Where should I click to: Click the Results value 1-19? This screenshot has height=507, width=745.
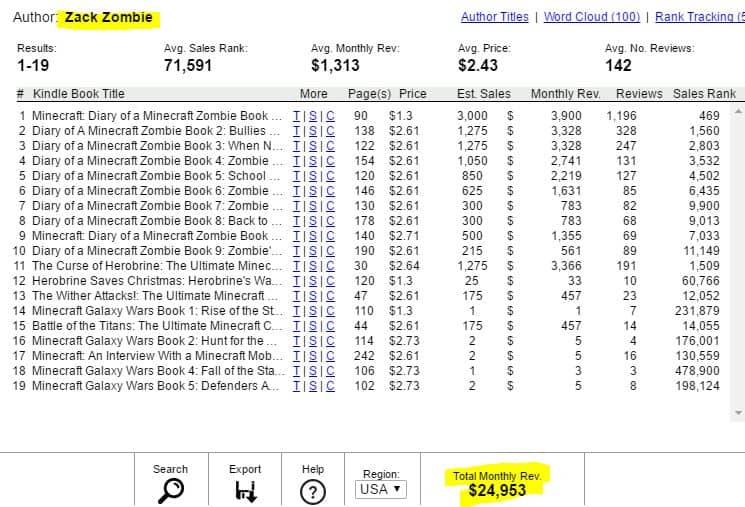click(33, 65)
